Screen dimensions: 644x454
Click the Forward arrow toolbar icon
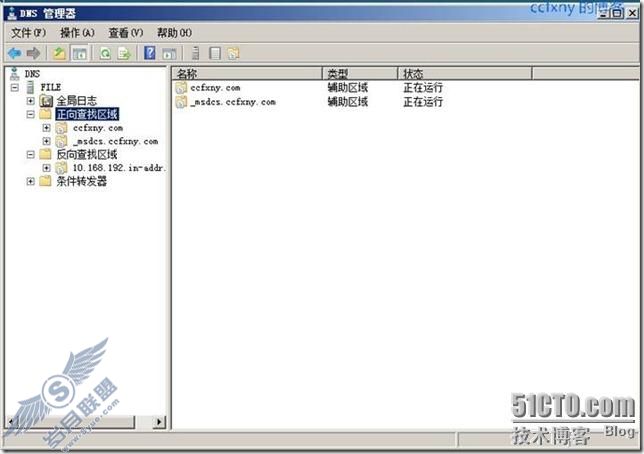tap(33, 53)
